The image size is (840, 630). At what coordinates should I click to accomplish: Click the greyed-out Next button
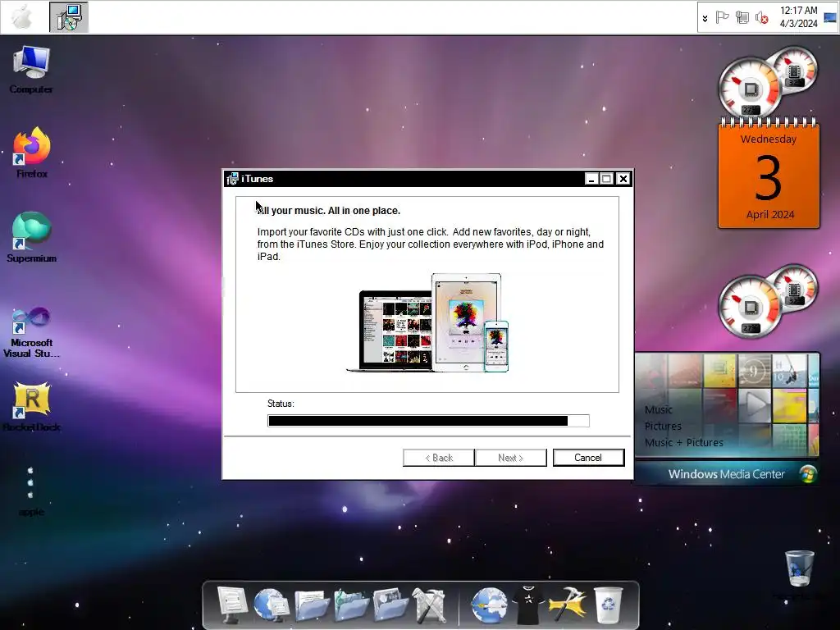[510, 458]
